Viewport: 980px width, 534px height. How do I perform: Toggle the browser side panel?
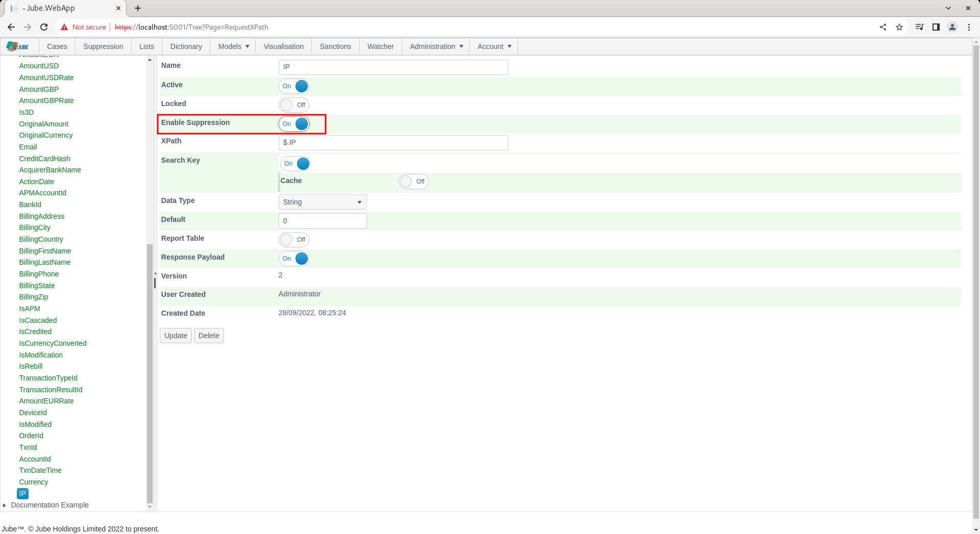coord(936,27)
